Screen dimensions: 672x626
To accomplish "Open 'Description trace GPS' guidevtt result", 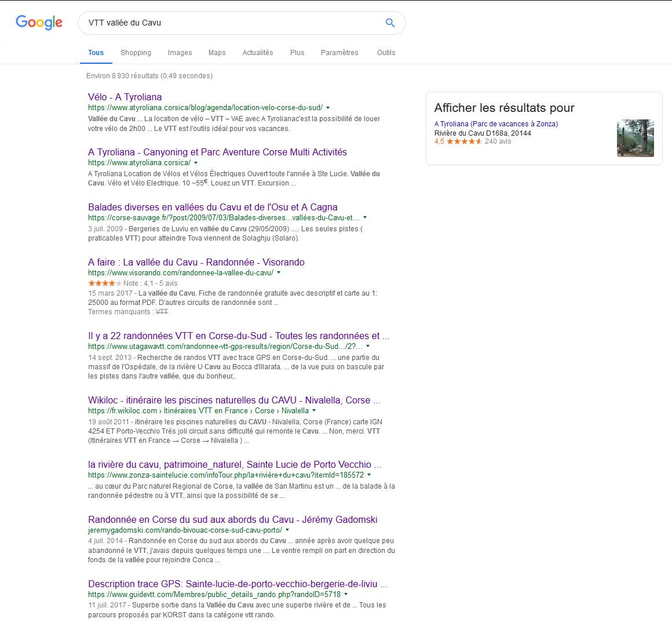I will 238,584.
